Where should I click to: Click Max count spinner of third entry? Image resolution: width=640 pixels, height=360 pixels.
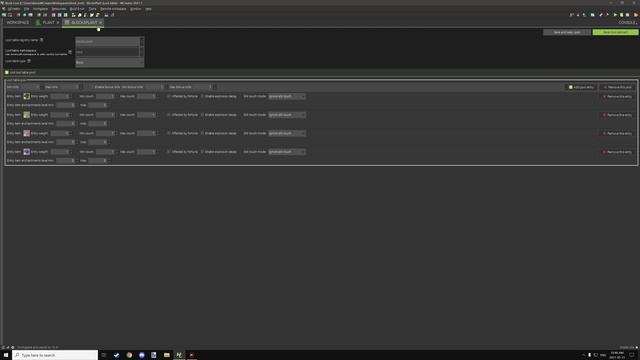(x=147, y=133)
